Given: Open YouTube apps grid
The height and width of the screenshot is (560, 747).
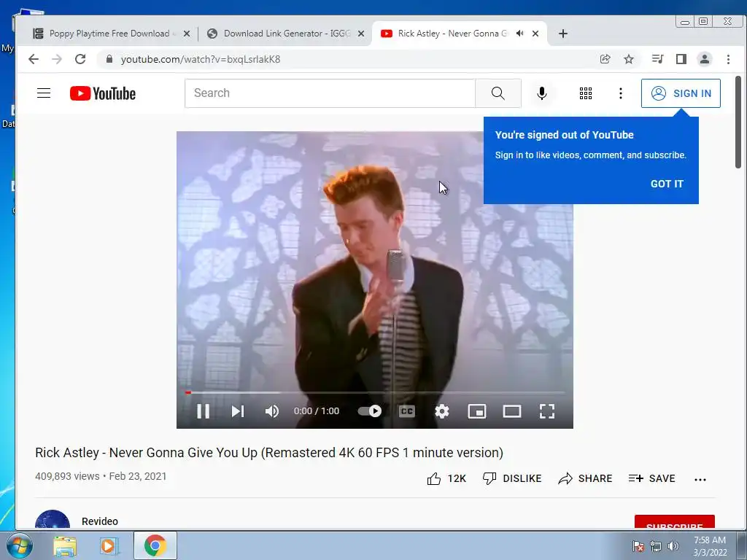Looking at the screenshot, I should pos(586,93).
